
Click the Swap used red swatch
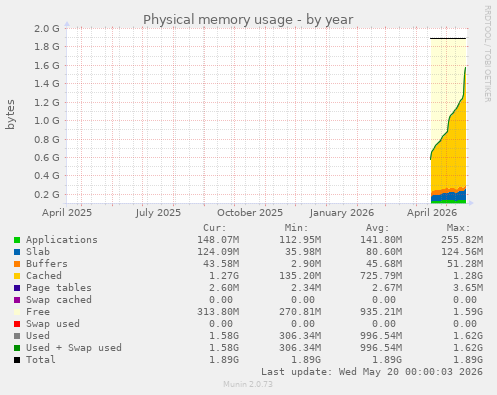point(17,324)
